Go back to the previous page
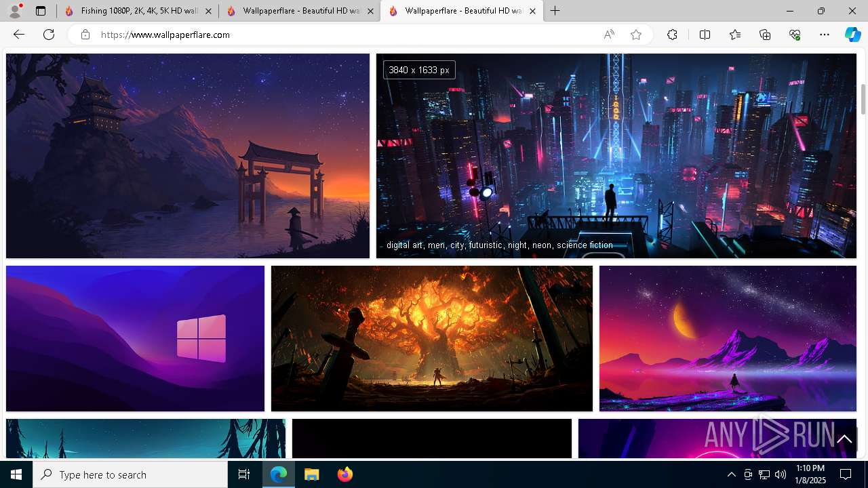The width and height of the screenshot is (868, 488). (19, 35)
